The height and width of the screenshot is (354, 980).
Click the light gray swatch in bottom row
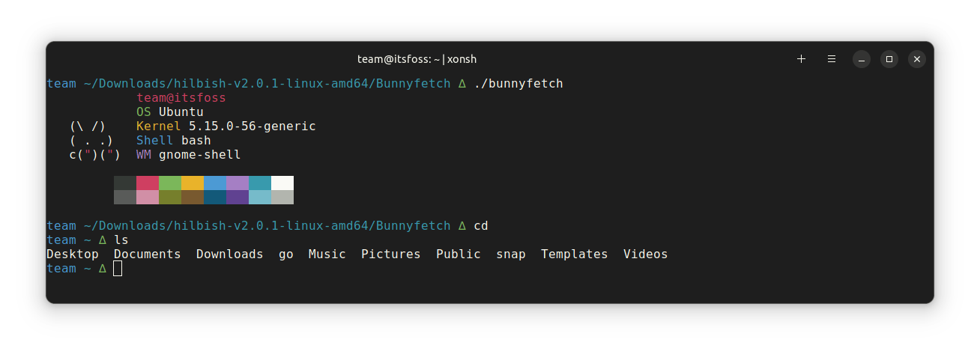pos(282,197)
